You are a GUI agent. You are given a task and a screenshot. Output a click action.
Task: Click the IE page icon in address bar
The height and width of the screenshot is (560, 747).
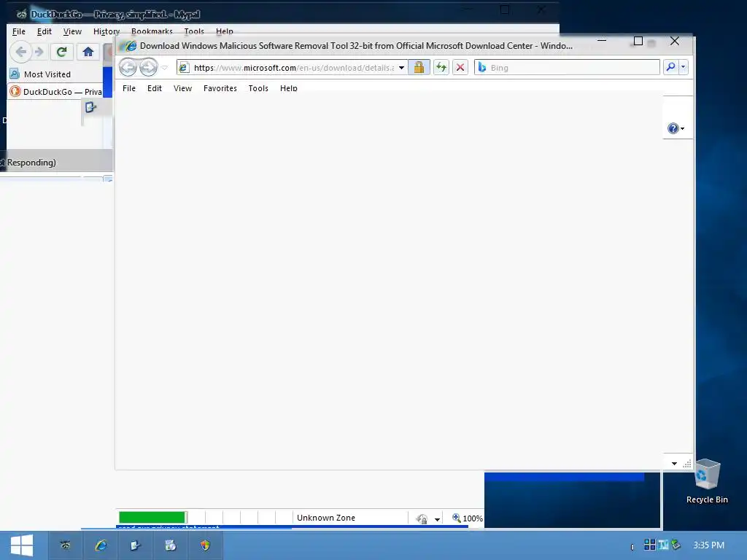[x=183, y=68]
